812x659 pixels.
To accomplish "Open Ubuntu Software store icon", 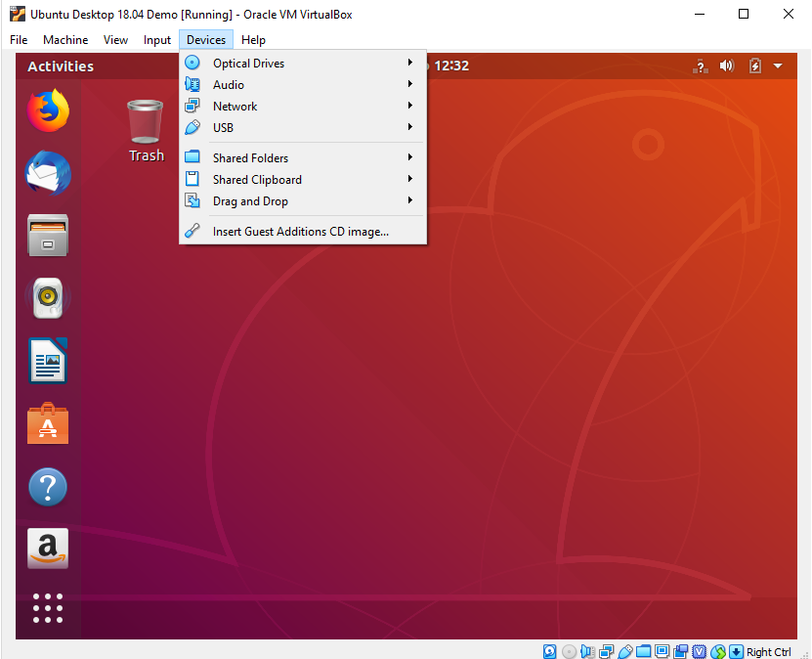I will coord(48,423).
